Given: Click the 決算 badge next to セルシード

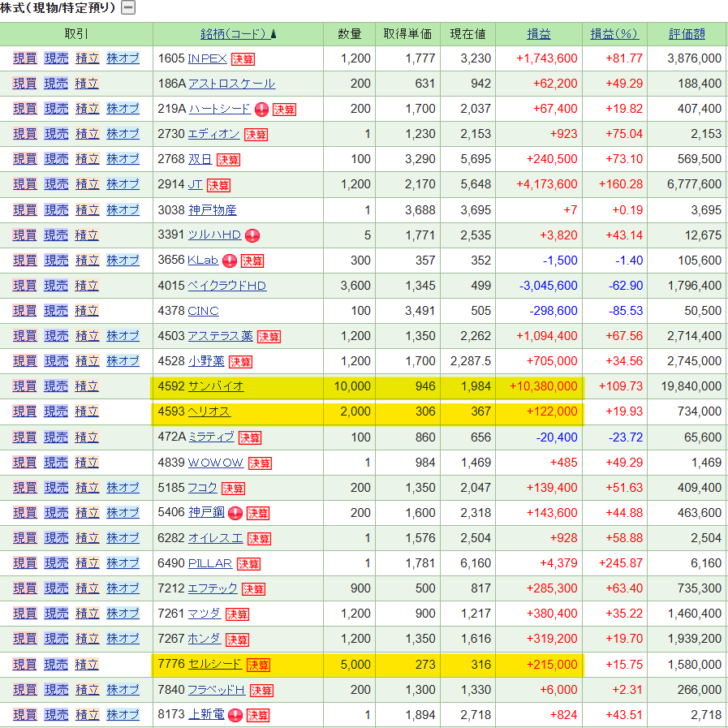Looking at the screenshot, I should [258, 665].
